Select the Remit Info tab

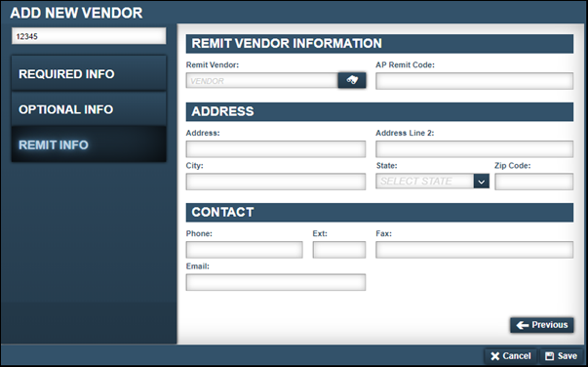click(89, 144)
